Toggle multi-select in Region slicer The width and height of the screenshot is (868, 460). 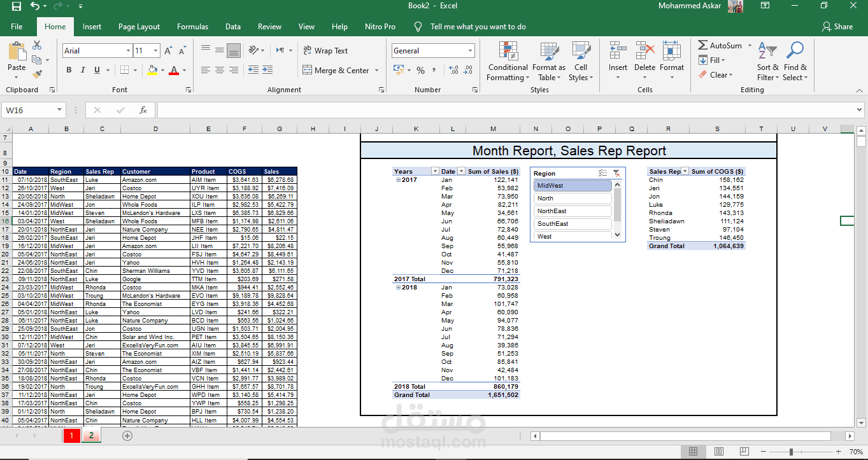coord(602,173)
